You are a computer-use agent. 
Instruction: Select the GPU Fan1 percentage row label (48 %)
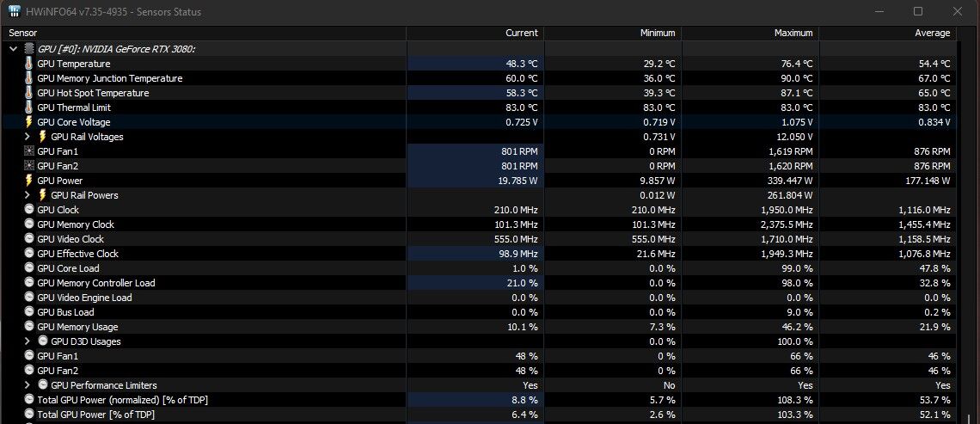(58, 356)
